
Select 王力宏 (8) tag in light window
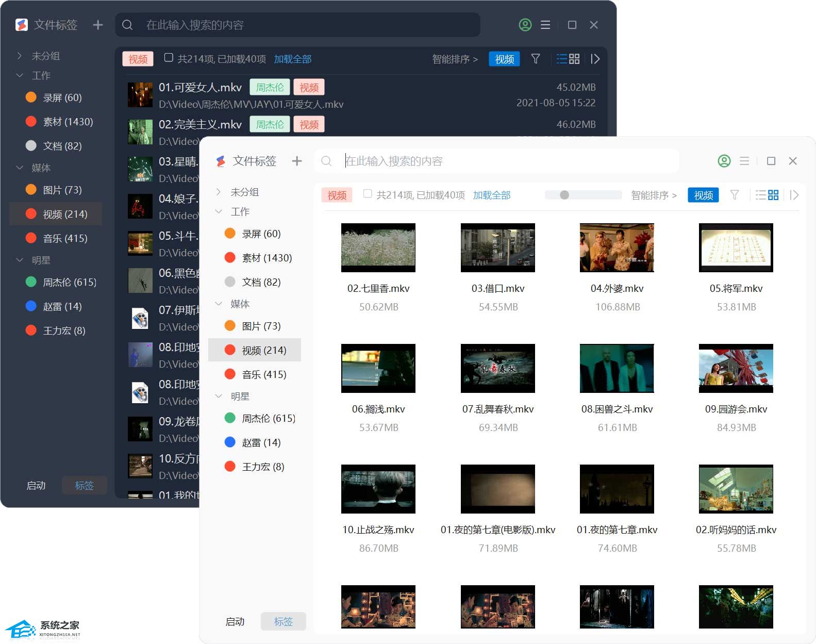[x=255, y=467]
